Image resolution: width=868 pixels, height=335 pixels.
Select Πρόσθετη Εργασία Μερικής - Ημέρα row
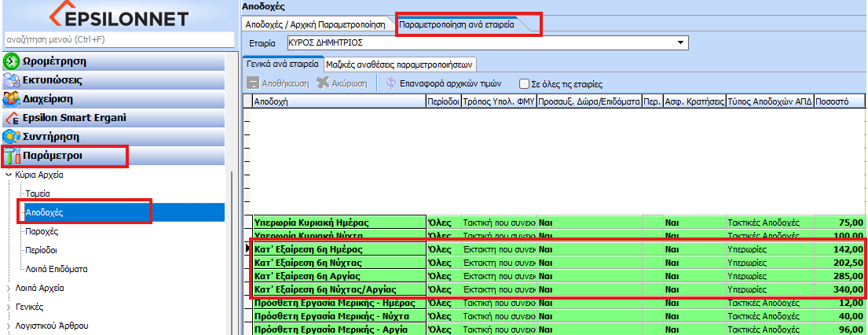click(554, 303)
